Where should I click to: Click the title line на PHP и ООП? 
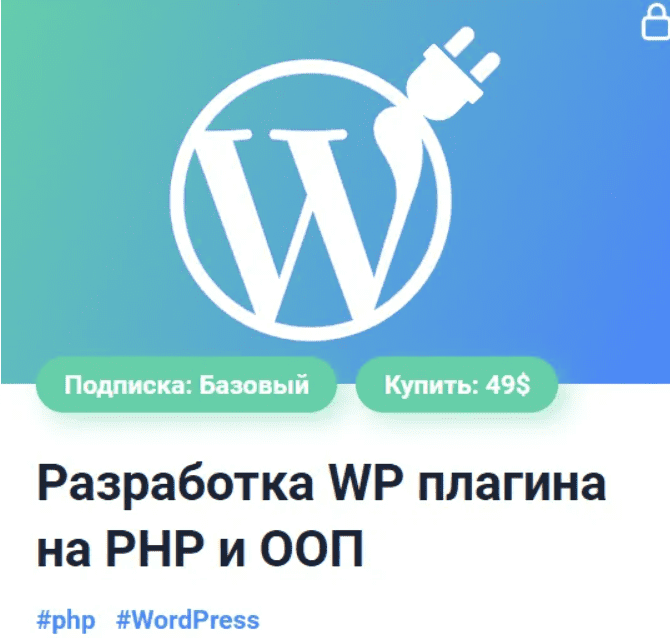(x=200, y=548)
